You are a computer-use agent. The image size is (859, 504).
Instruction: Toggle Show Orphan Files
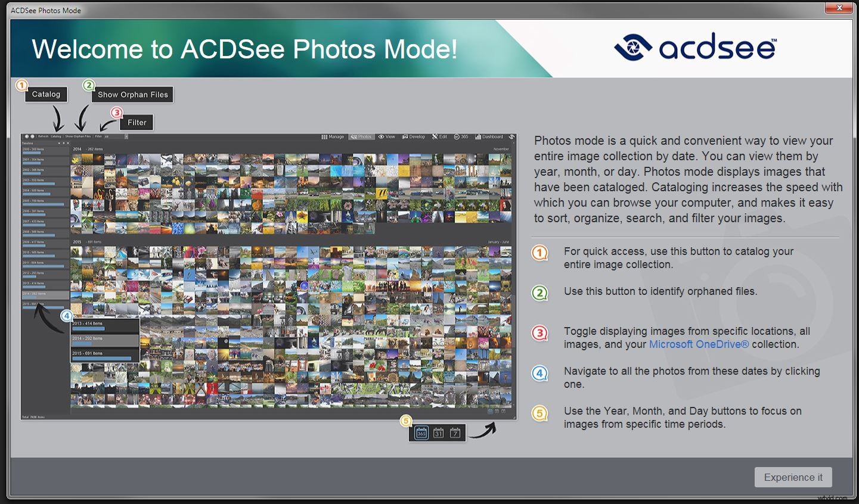click(132, 94)
